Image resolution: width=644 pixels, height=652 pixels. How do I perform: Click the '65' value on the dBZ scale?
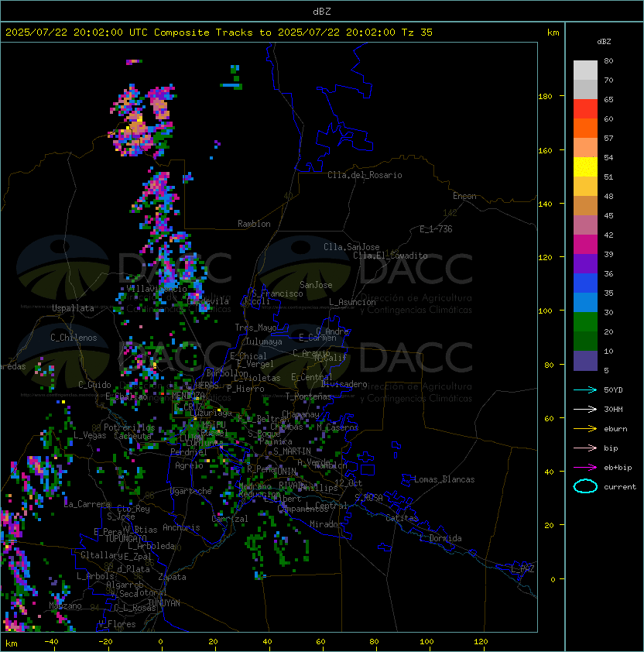[x=608, y=99]
